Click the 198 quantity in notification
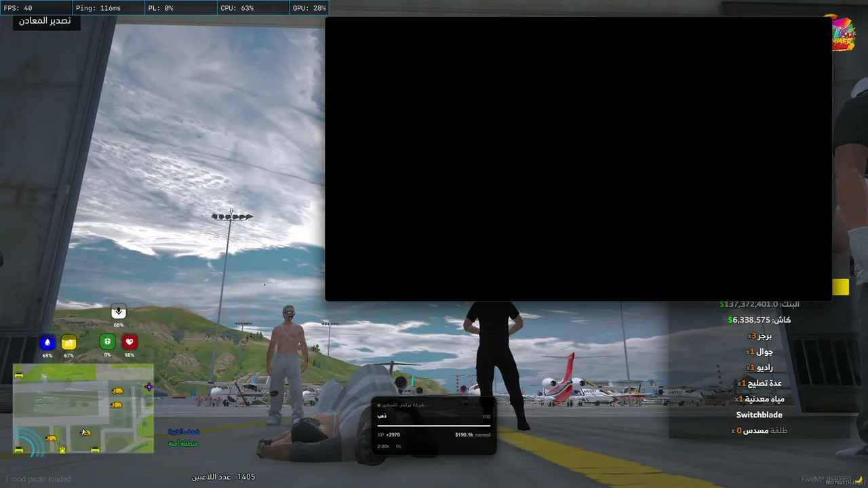The image size is (868, 488). pos(486,417)
